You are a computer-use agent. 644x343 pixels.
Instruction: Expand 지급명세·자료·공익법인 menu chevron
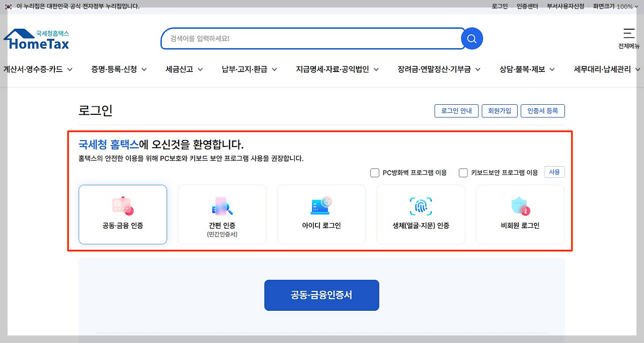point(376,70)
